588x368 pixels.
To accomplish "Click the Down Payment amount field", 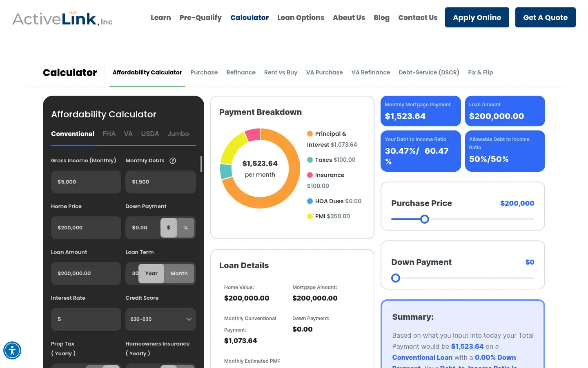I will tap(143, 228).
